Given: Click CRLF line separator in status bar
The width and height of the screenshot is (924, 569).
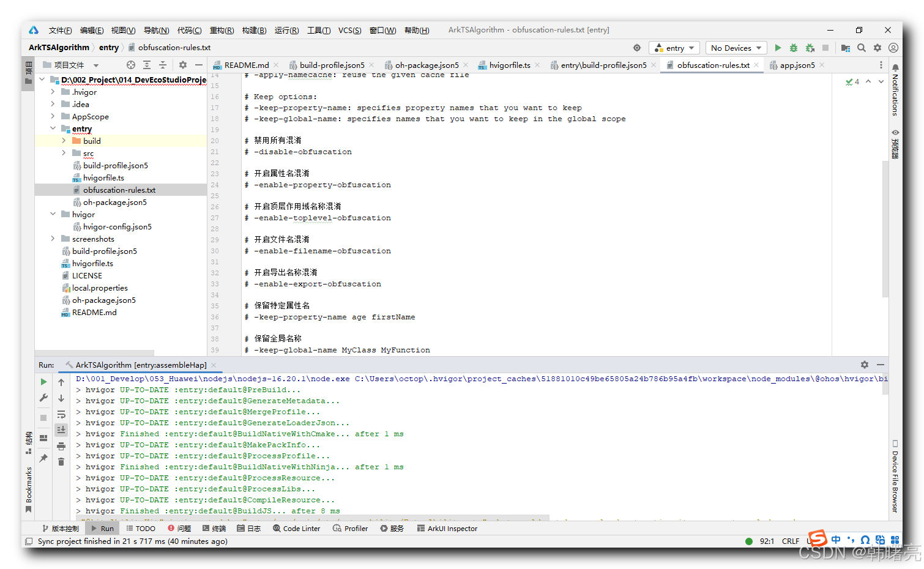Looking at the screenshot, I should tap(790, 541).
